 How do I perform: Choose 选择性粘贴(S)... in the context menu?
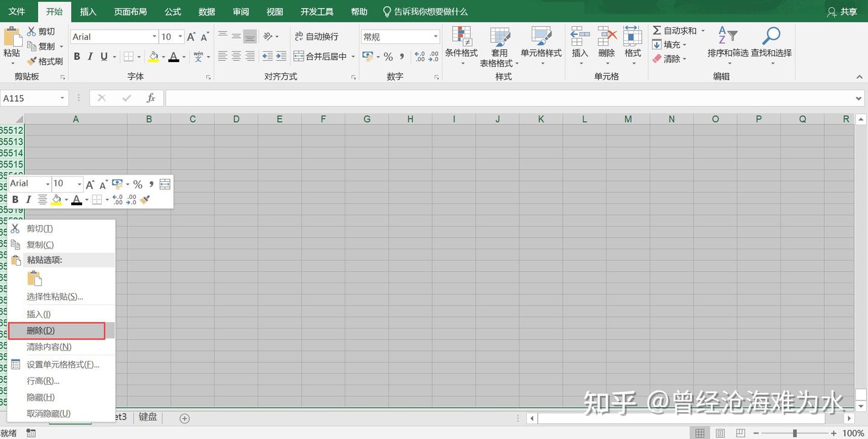(61, 296)
